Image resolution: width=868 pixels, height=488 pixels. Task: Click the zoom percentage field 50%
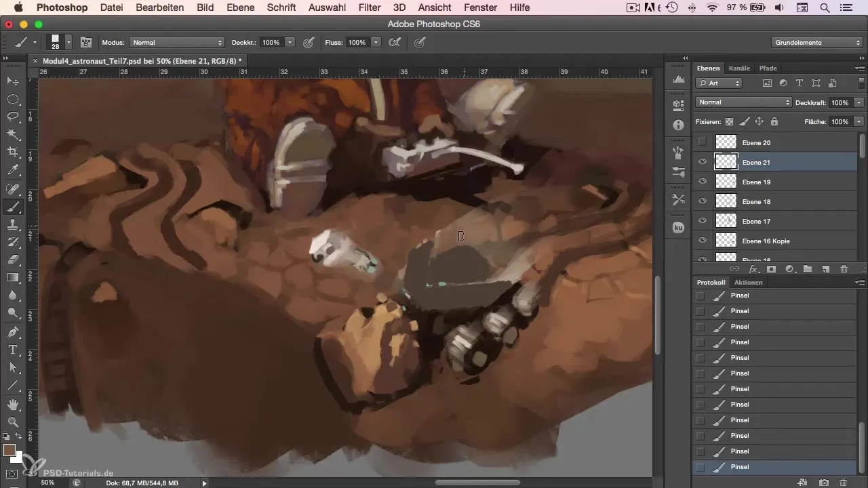48,483
